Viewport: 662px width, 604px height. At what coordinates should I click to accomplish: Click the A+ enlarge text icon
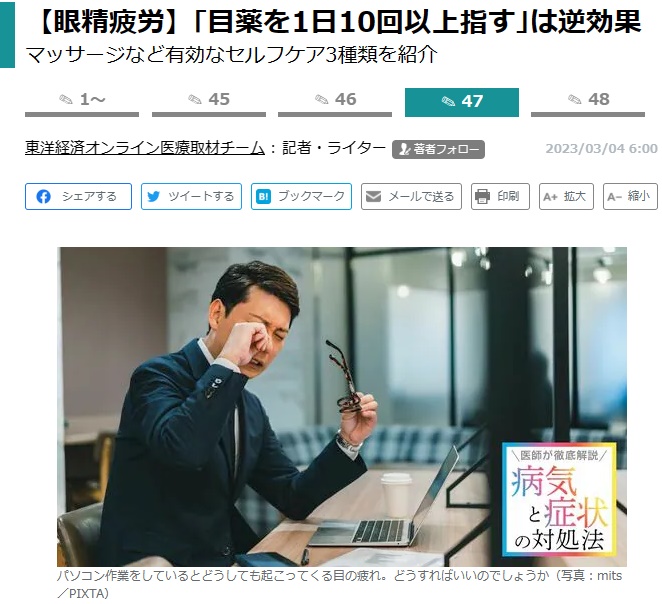click(x=550, y=197)
